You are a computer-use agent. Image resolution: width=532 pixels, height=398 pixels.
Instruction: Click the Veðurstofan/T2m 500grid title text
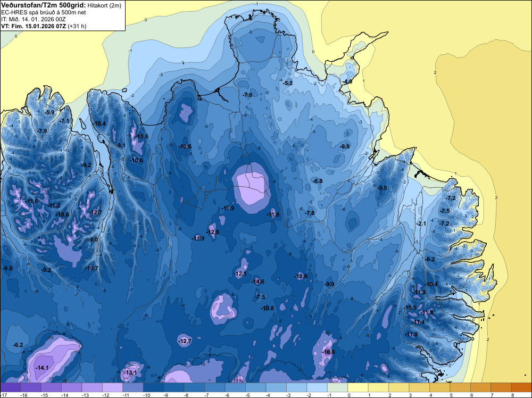pyautogui.click(x=43, y=5)
